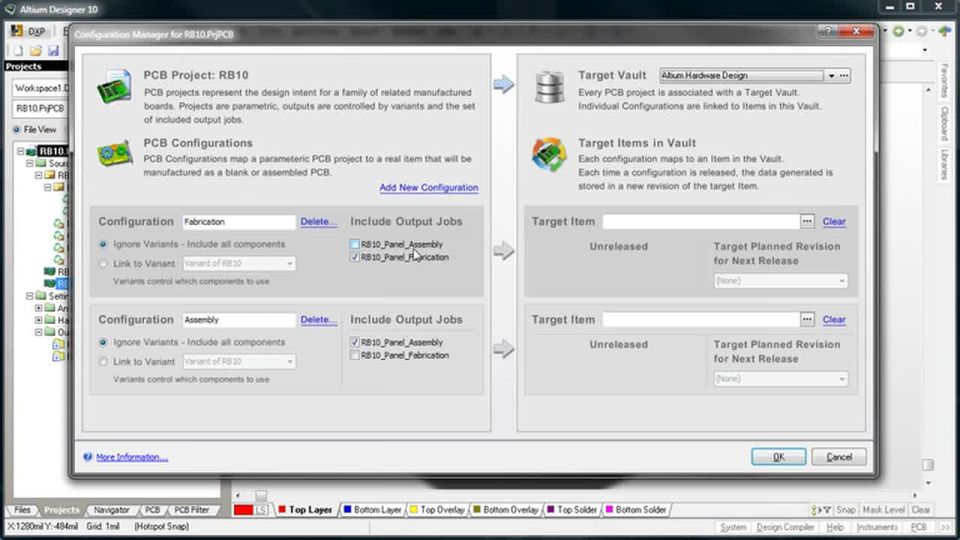Collapse the Source Documents folder node
This screenshot has width=960, height=540.
click(29, 163)
